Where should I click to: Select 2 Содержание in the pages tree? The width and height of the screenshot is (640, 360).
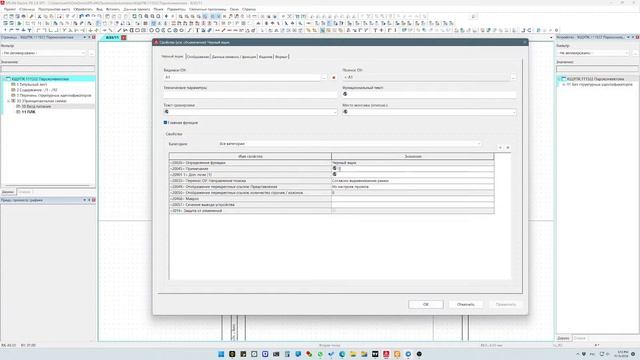click(x=37, y=90)
